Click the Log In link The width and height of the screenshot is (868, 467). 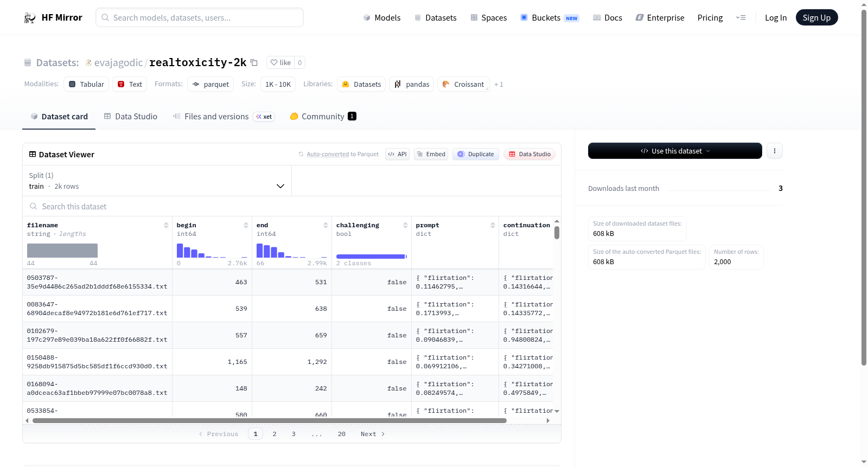(x=776, y=18)
